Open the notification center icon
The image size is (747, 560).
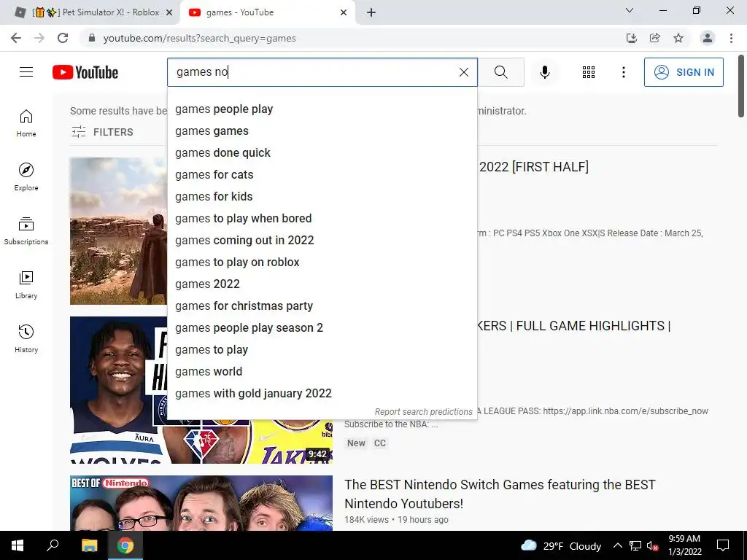click(723, 545)
